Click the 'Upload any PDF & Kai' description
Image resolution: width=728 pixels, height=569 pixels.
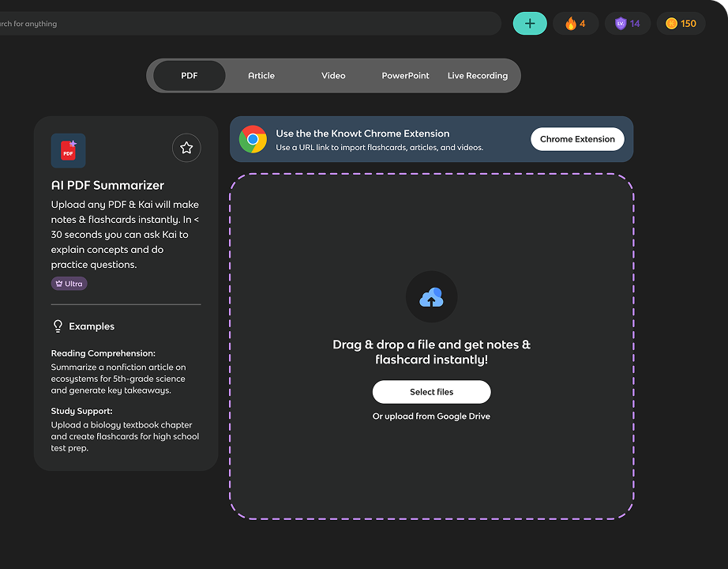point(125,234)
